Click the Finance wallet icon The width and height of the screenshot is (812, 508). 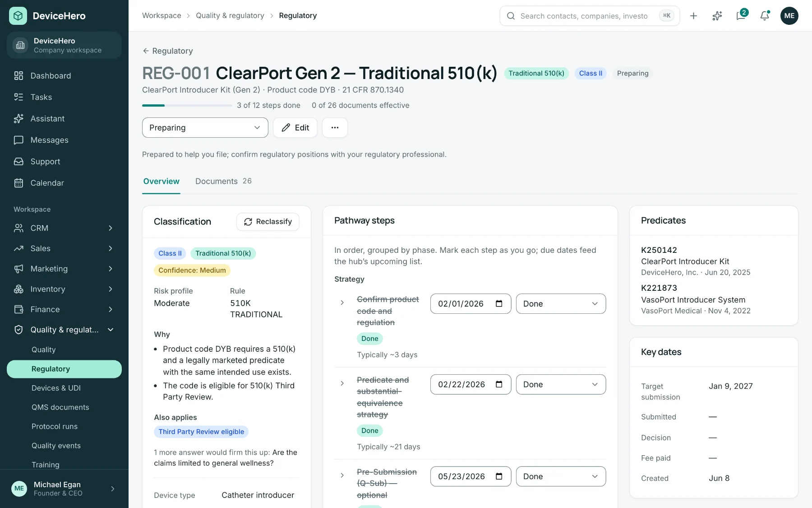[x=18, y=309]
